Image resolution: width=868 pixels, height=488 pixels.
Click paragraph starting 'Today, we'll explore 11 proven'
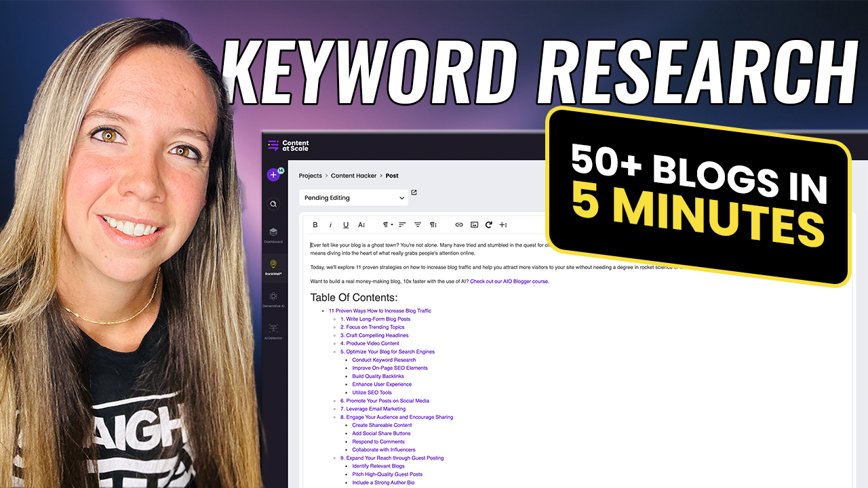[496, 267]
